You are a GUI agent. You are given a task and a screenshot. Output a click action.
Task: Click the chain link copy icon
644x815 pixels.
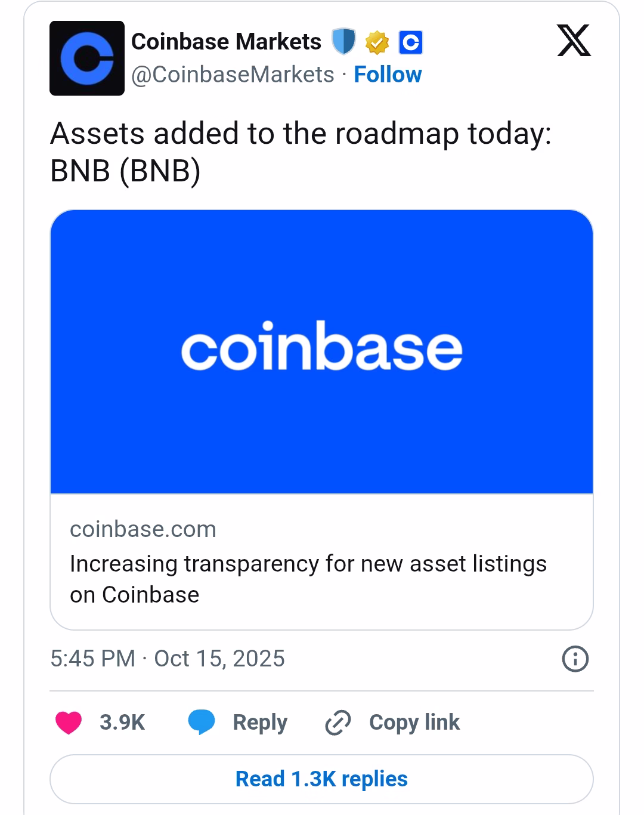[338, 723]
